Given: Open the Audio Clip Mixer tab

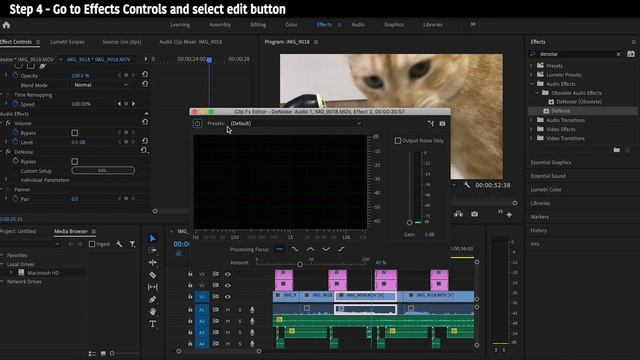Looking at the screenshot, I should point(191,42).
